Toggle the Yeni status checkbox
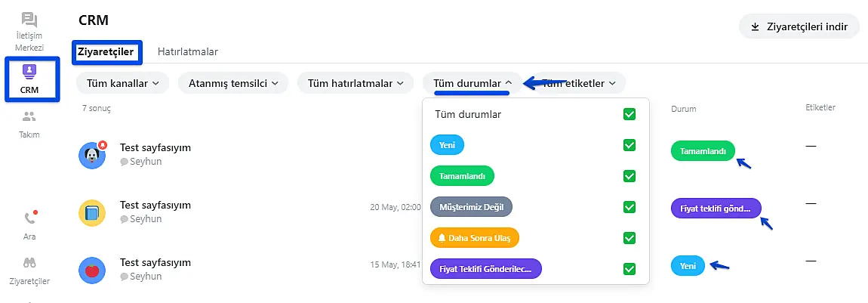Viewport: 868px width, 303px height. (x=629, y=145)
